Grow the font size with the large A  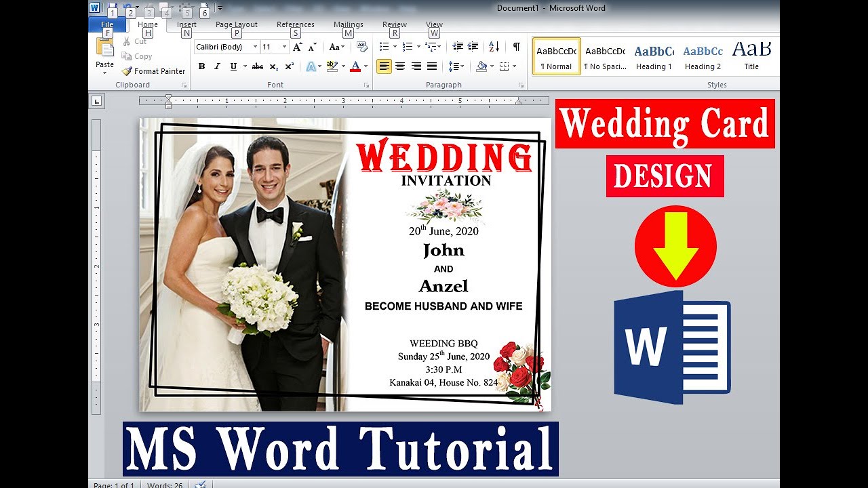click(x=298, y=47)
